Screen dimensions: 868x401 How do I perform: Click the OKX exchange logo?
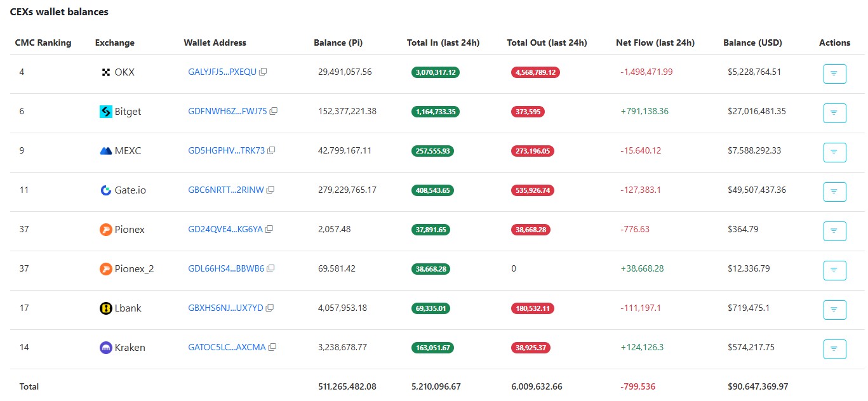click(x=105, y=72)
